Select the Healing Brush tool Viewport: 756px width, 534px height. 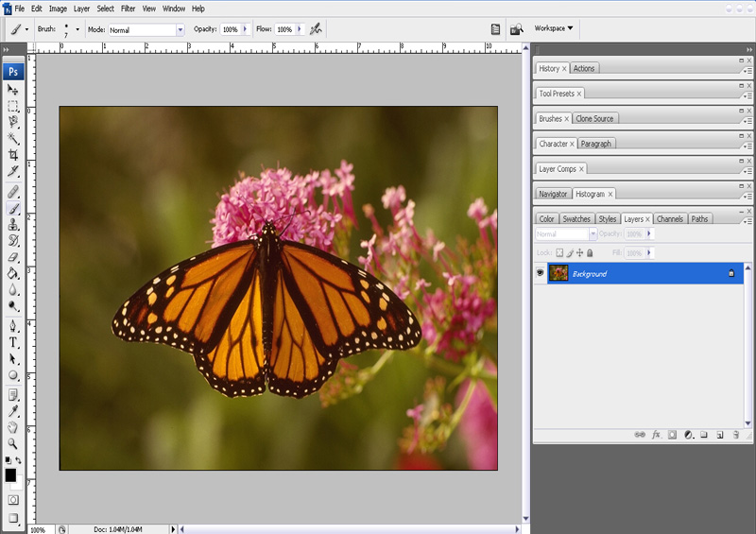tap(13, 192)
